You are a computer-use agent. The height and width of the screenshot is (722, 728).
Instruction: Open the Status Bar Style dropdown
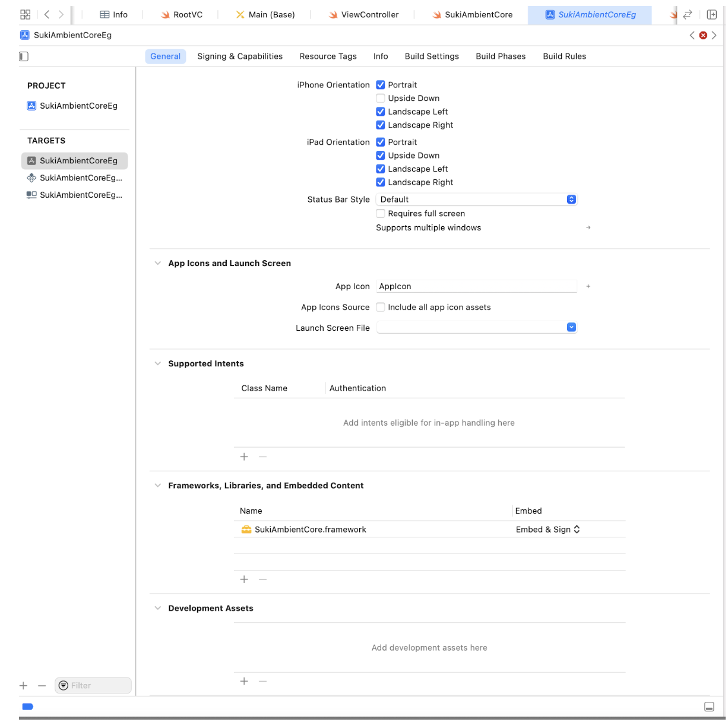click(571, 199)
